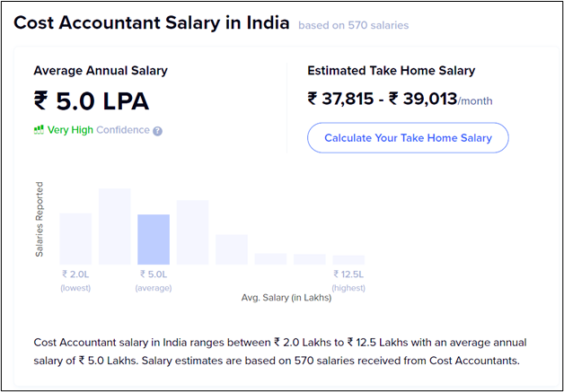
Task: Click the ₹ 5.0 LPA average salary figure
Action: point(92,101)
